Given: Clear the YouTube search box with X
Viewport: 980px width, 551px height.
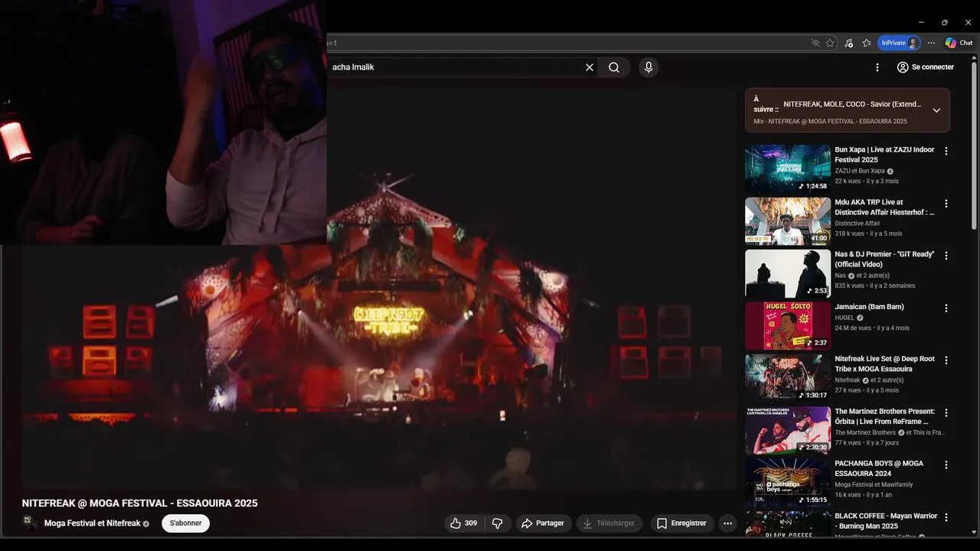Looking at the screenshot, I should pos(590,67).
